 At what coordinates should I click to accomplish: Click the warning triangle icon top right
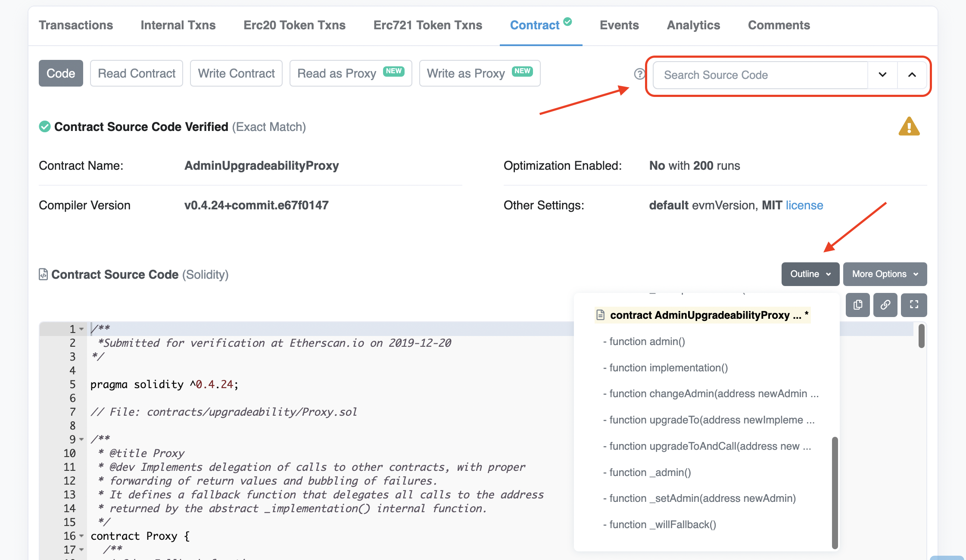907,128
